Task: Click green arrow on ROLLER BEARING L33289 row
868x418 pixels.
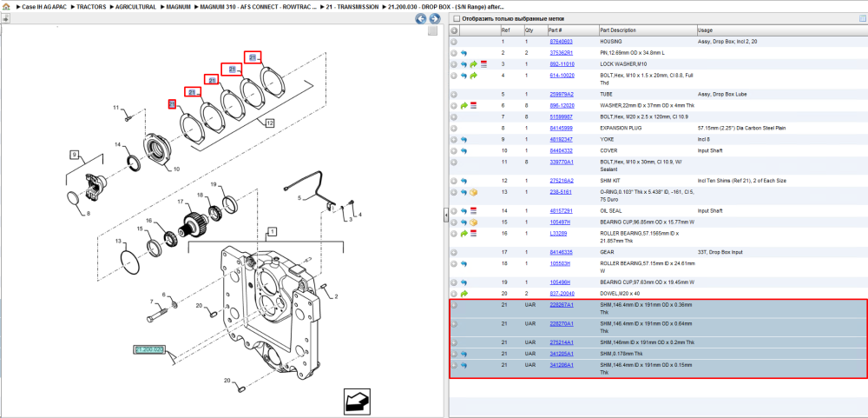Action: 464,234
